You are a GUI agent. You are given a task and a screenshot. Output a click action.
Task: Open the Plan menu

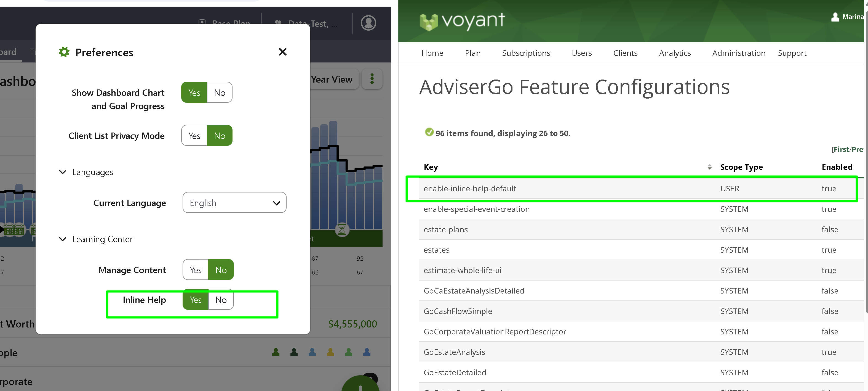pos(473,53)
